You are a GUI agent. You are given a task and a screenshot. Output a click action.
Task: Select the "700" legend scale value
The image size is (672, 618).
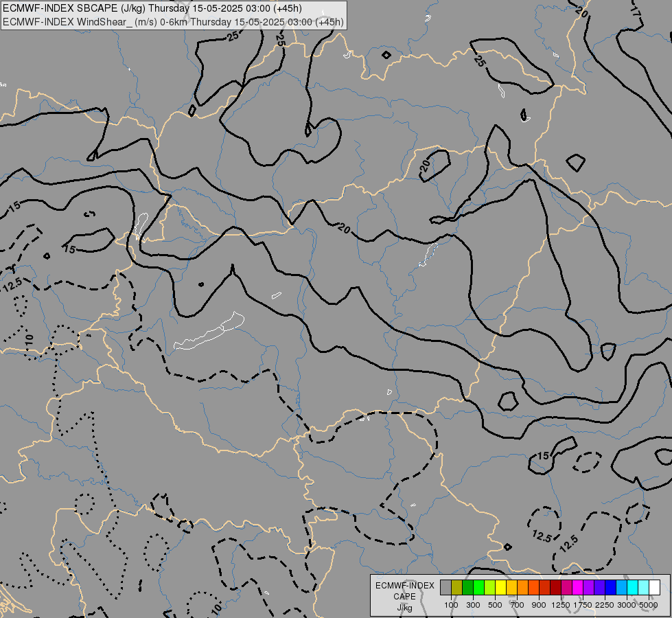coord(518,605)
